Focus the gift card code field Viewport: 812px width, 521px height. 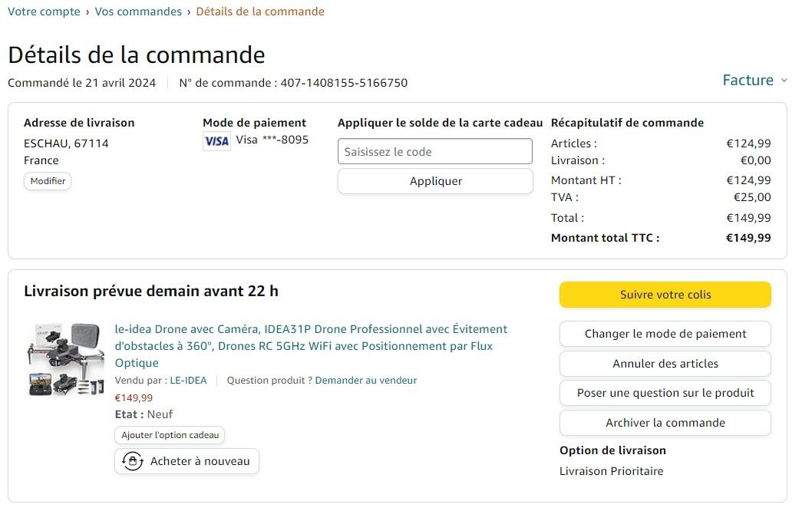(x=434, y=151)
